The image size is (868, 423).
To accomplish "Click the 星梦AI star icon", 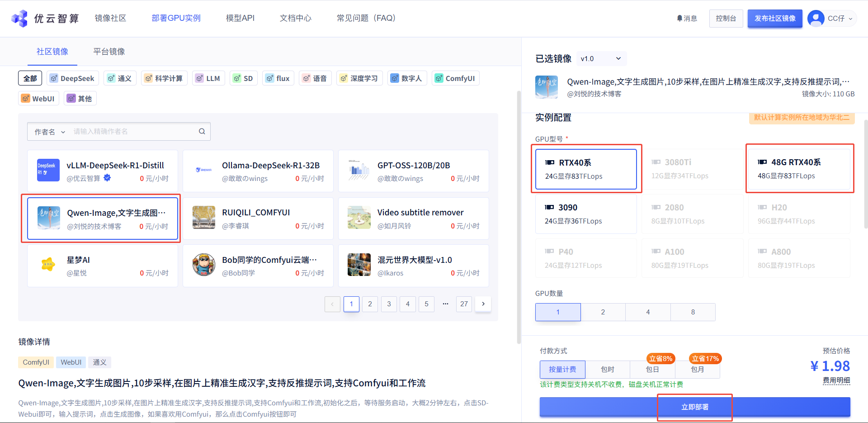I will pos(48,265).
